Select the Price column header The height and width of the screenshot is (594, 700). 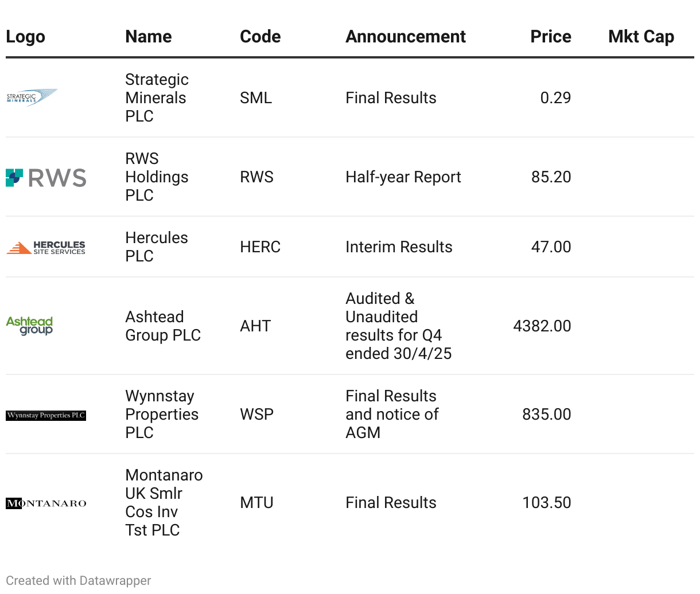pyautogui.click(x=551, y=37)
